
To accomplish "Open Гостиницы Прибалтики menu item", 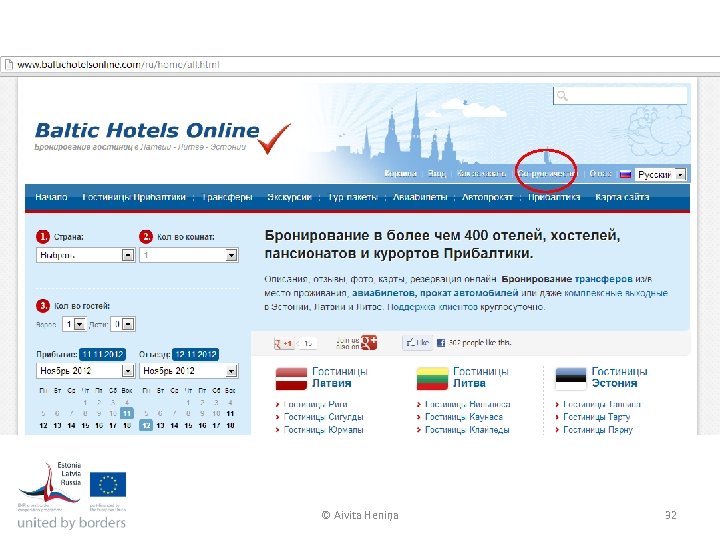I will tap(134, 197).
